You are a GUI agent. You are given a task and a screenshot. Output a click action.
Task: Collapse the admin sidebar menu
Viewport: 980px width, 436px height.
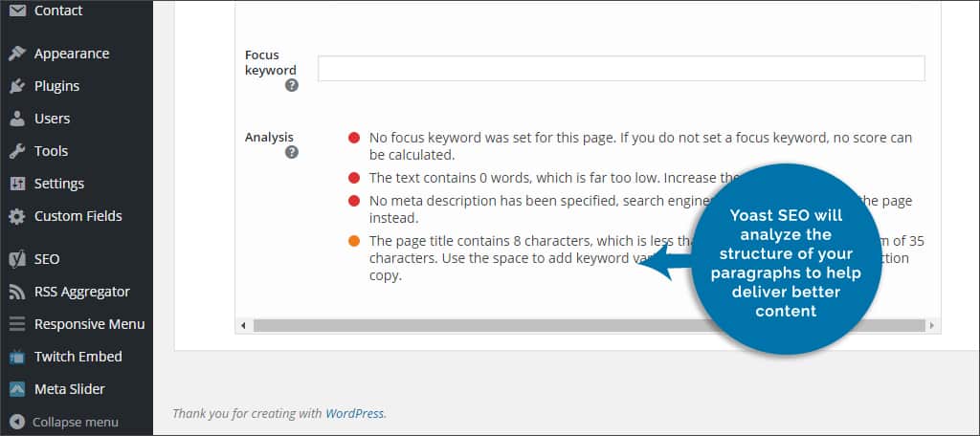coord(64,423)
